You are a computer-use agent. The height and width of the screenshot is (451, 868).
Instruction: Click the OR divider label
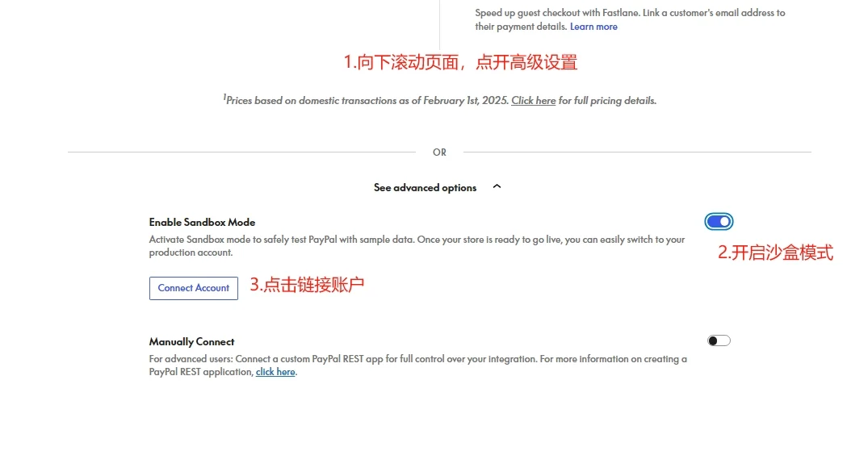439,152
